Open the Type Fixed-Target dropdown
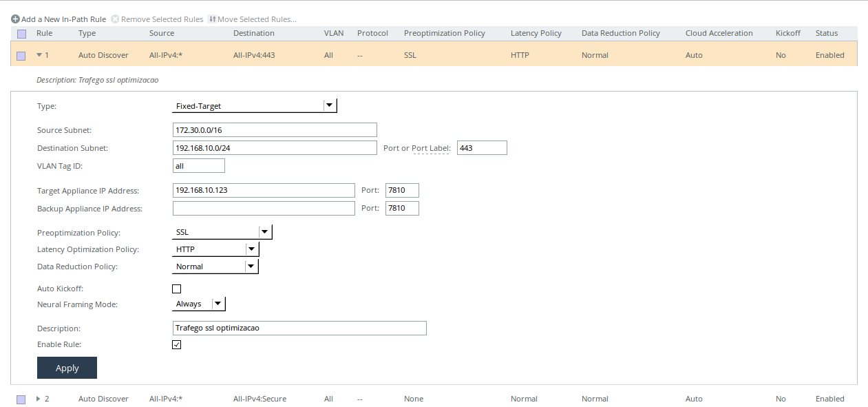The width and height of the screenshot is (868, 407). 254,106
